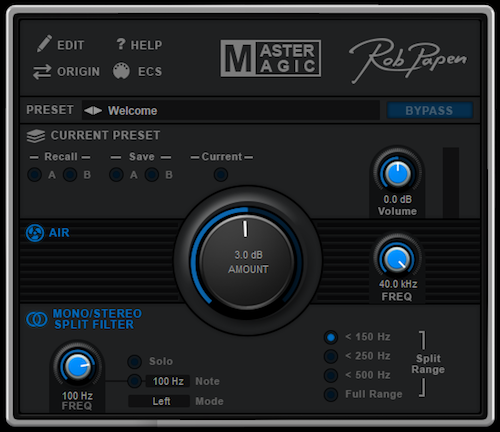Select the < 500 Hz split range

point(331,375)
